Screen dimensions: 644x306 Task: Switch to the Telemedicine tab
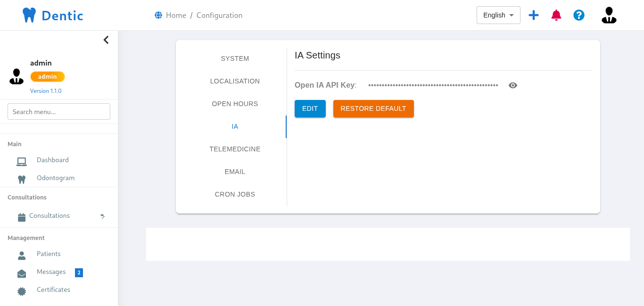[235, 149]
